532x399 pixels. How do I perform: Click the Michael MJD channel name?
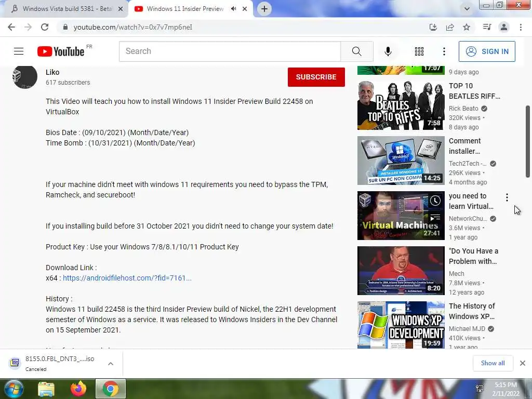pyautogui.click(x=467, y=329)
